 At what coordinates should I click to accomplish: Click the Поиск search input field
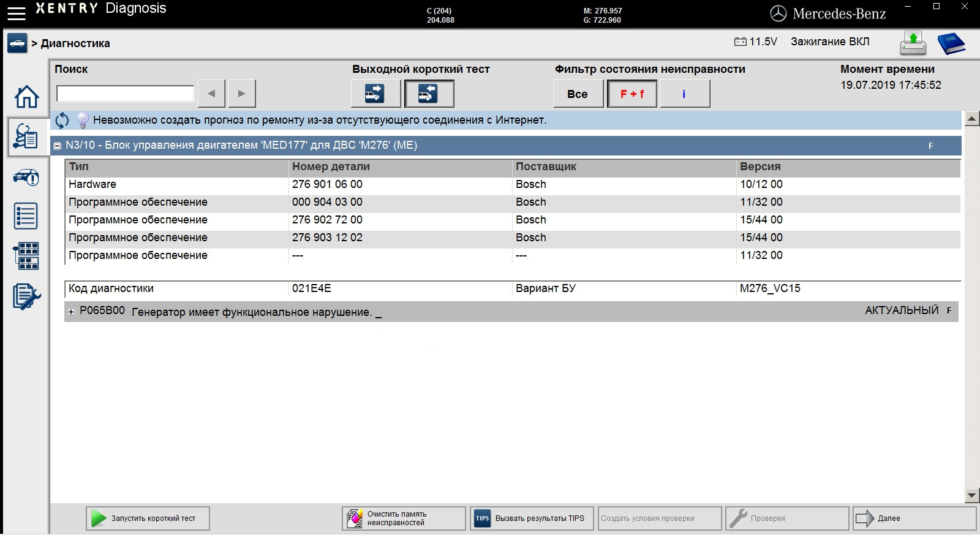click(x=126, y=94)
